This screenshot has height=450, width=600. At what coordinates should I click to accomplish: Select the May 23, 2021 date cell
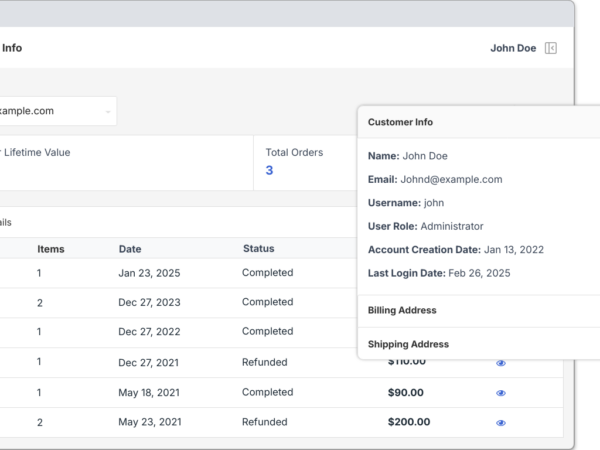(x=150, y=422)
